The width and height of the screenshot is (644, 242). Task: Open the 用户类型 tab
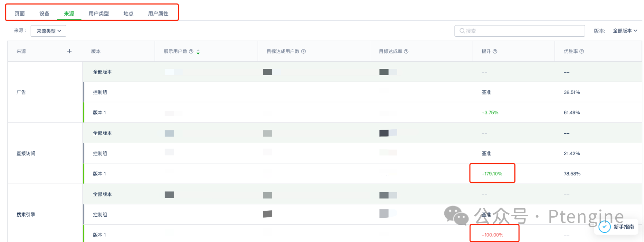coord(99,13)
